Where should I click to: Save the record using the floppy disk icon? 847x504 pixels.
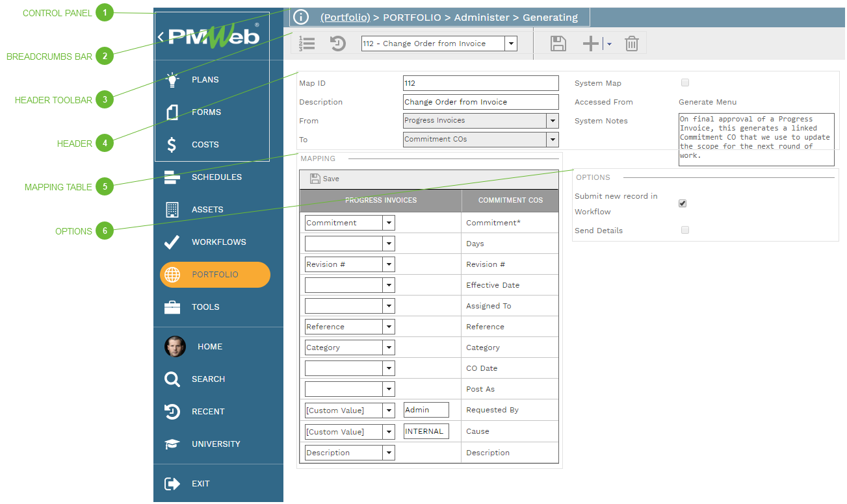click(558, 44)
